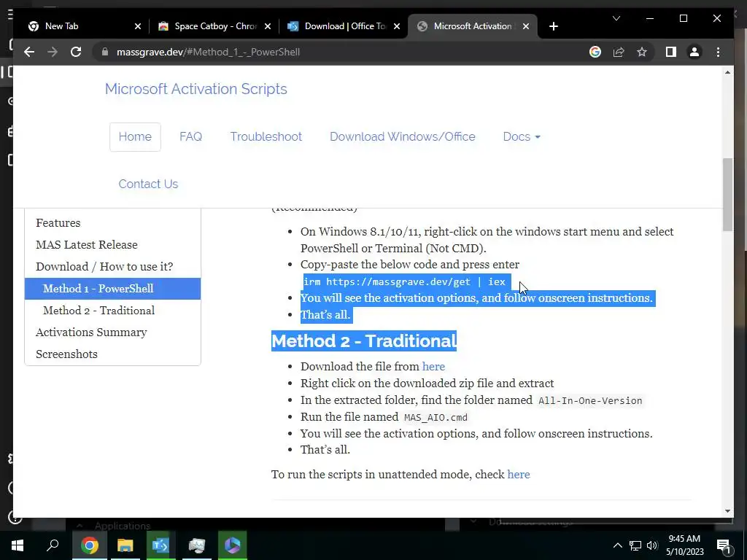747x560 pixels.
Task: Select Method 1 - PowerShell in the sidebar
Action: pos(112,289)
